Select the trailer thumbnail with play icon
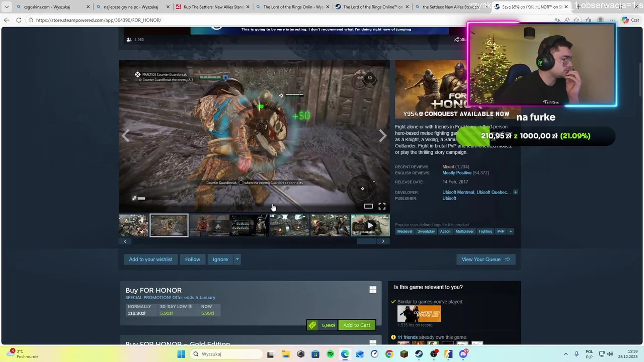Image resolution: width=644 pixels, height=362 pixels. (370, 225)
